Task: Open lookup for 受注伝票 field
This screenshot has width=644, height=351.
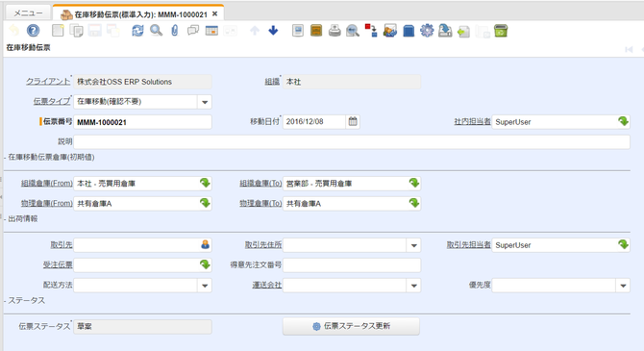Action: coord(205,264)
